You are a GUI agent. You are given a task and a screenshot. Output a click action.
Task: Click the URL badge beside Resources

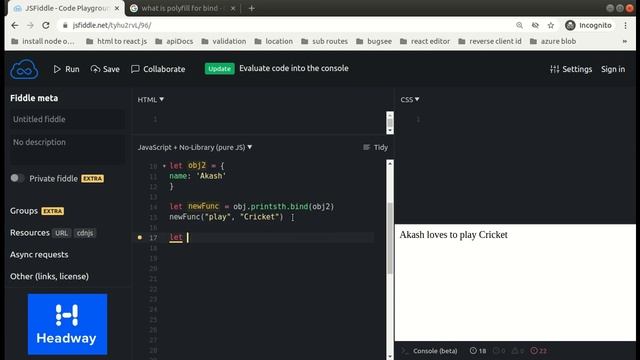61,233
